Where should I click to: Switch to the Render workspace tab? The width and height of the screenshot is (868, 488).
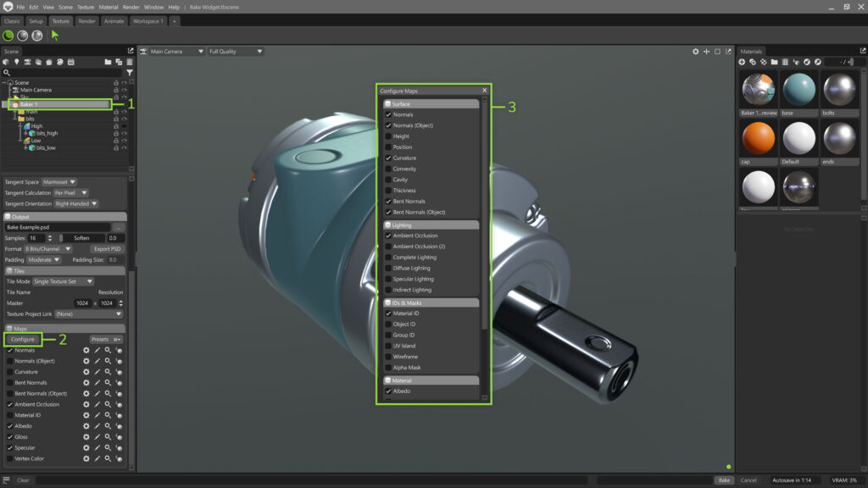(87, 21)
